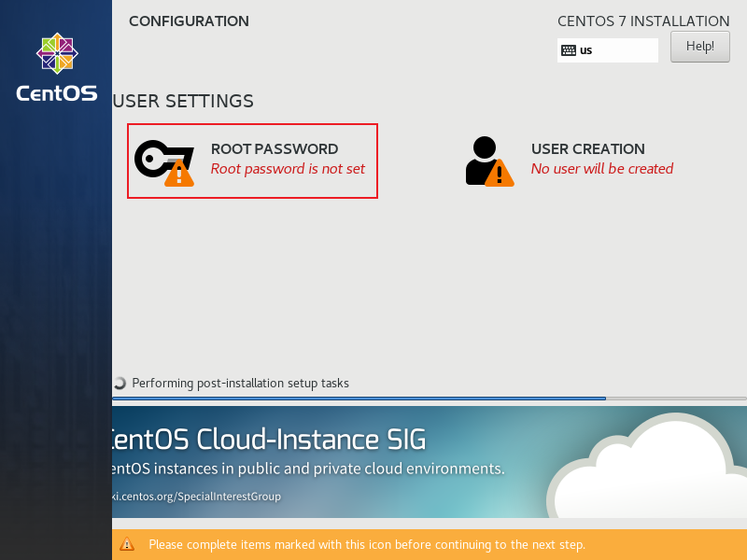
Task: Click the CentOS Cloud-Instance SIG banner title
Action: pyautogui.click(x=269, y=439)
